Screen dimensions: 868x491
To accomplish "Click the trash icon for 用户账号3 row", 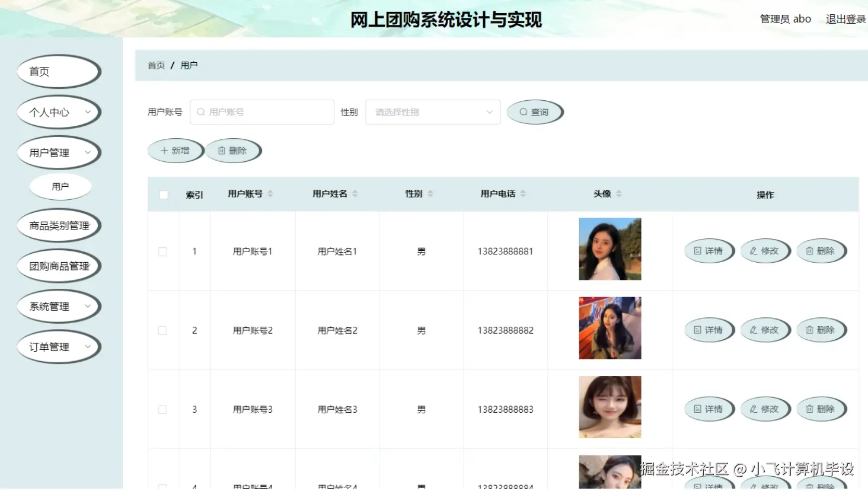I will [809, 409].
